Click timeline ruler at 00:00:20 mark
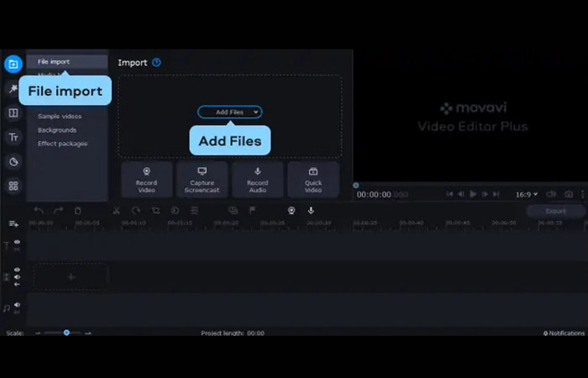The height and width of the screenshot is (378, 588). click(x=226, y=223)
